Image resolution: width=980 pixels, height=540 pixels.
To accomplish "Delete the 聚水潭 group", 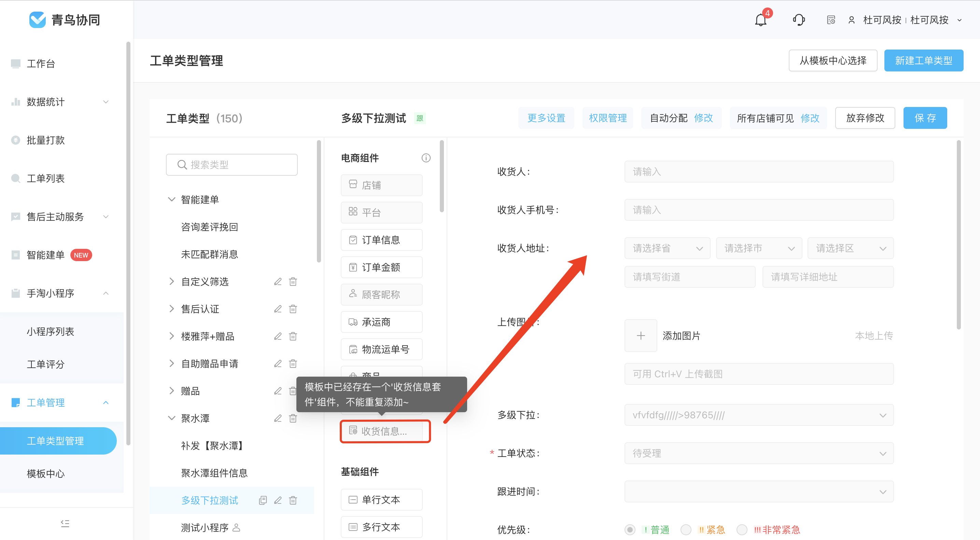I will (293, 419).
